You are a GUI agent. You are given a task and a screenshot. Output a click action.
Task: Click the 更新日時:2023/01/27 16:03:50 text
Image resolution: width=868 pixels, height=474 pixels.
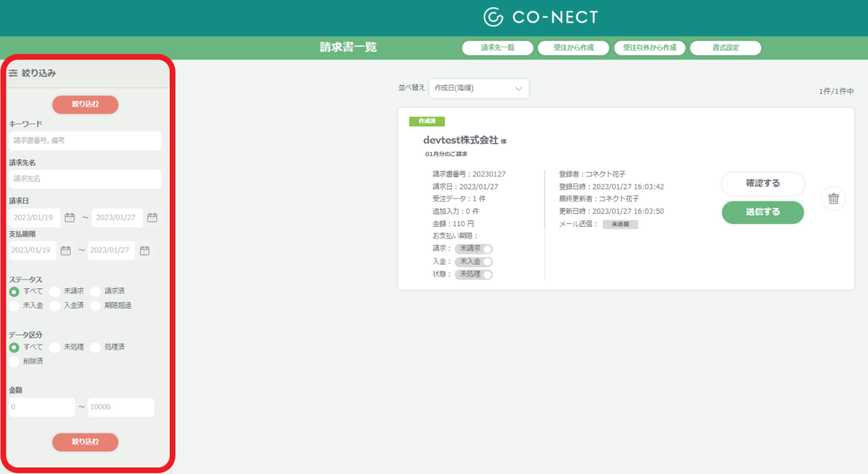point(612,211)
